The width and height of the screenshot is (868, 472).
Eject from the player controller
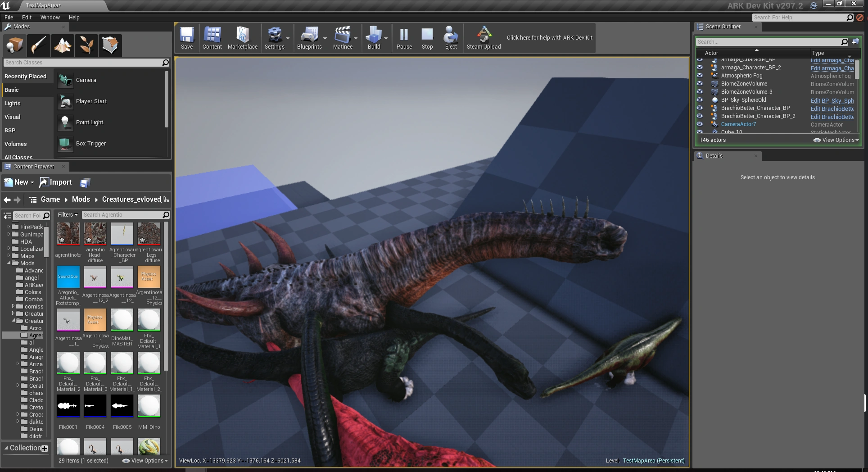click(451, 38)
